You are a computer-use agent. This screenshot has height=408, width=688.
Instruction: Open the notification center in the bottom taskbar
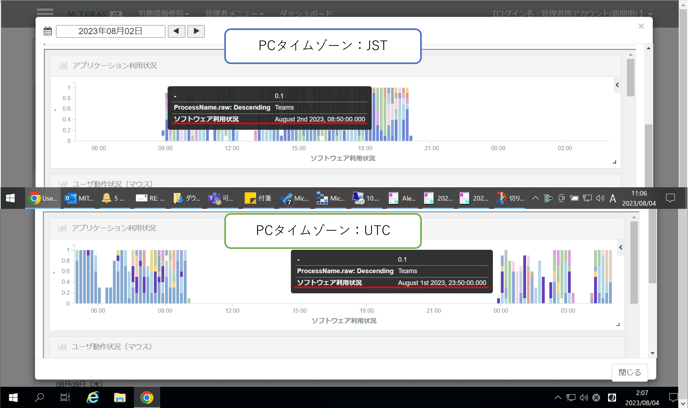pyautogui.click(x=672, y=398)
